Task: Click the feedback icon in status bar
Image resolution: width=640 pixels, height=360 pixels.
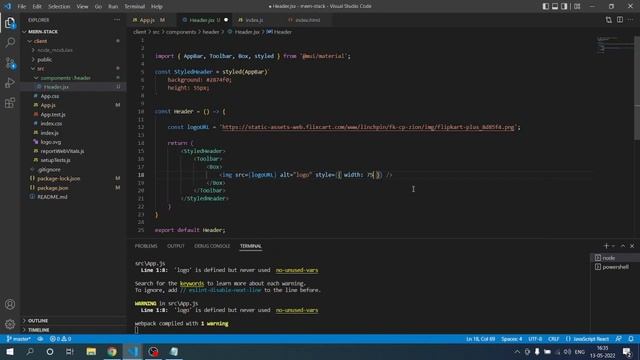Action: tap(619, 339)
